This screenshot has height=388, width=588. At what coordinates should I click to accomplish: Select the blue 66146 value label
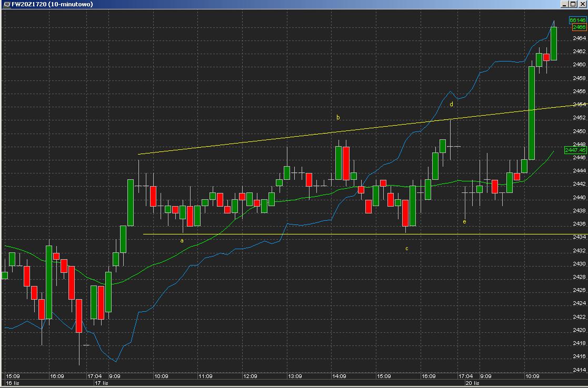click(577, 20)
